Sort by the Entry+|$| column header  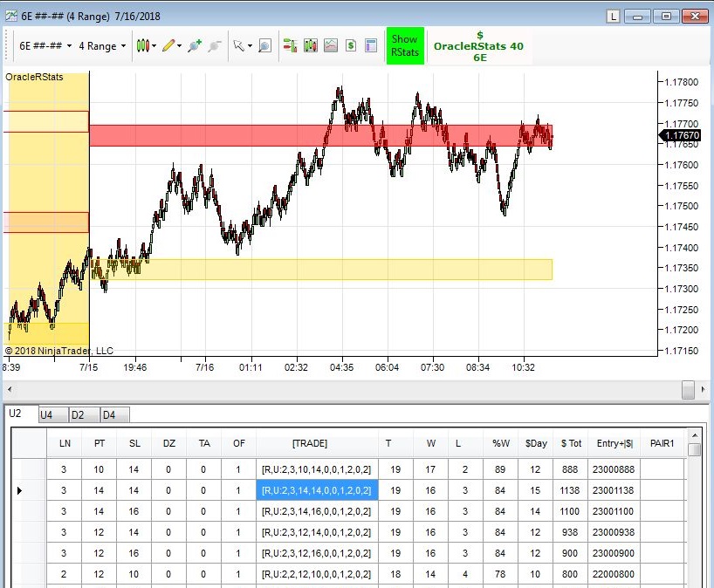coord(614,443)
